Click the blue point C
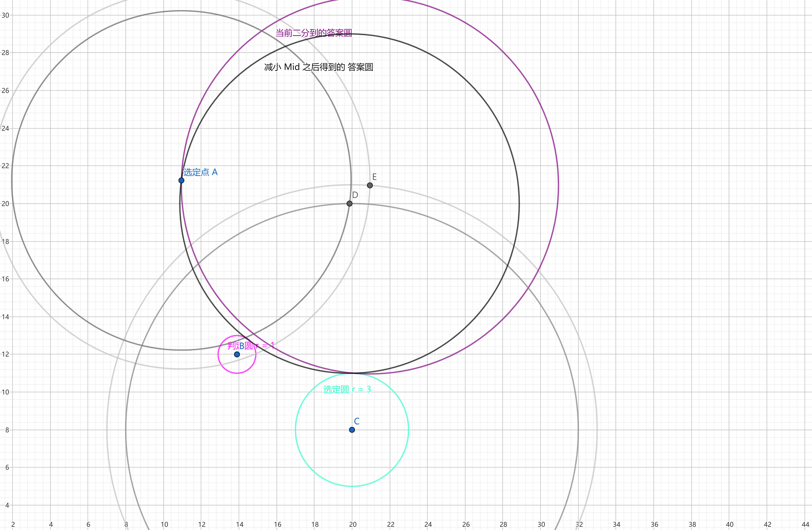 [x=352, y=430]
